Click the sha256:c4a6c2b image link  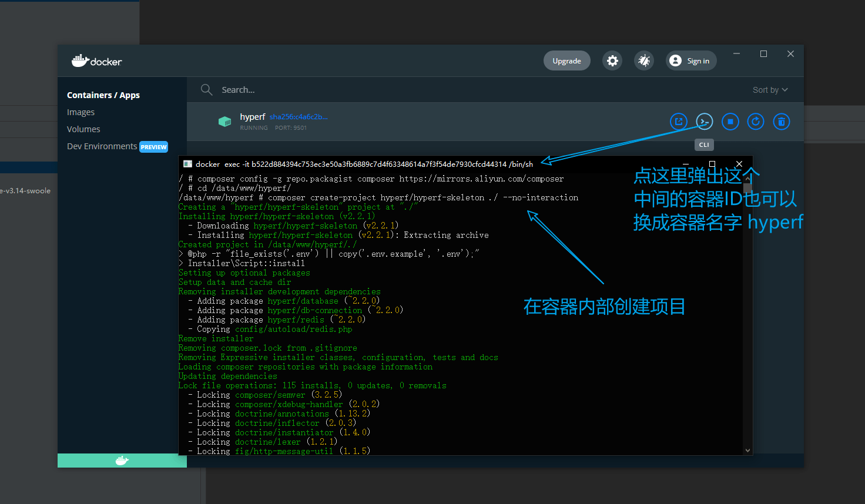299,117
